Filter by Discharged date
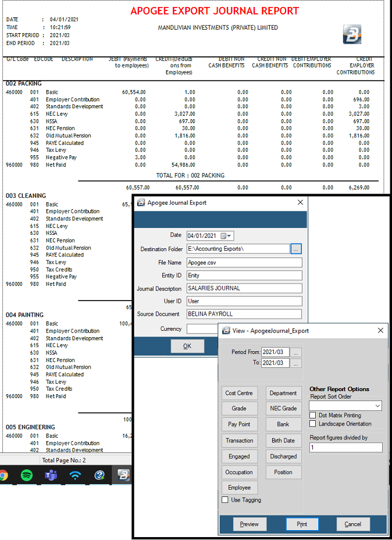 283,456
